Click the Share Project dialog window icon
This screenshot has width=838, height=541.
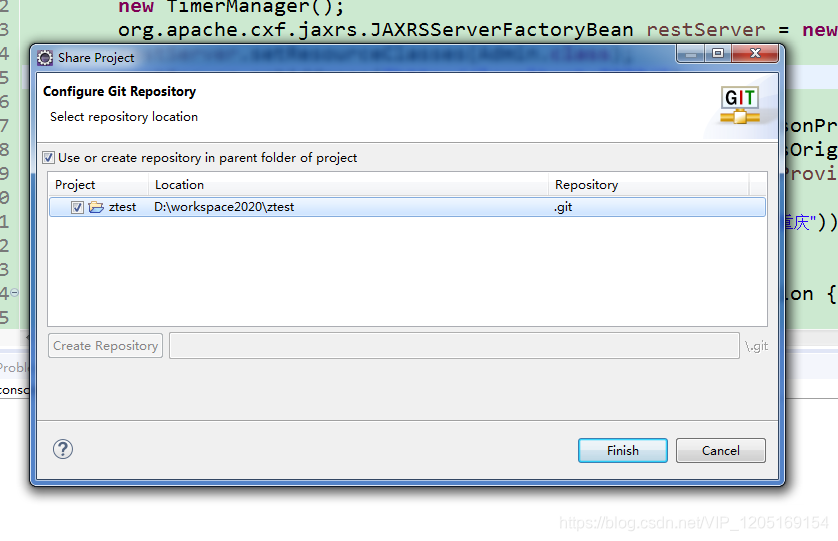45,58
